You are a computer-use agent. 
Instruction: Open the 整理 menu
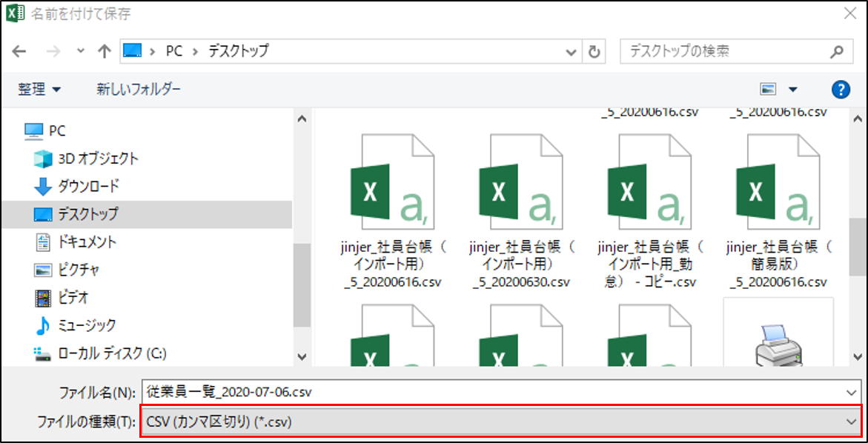(39, 90)
